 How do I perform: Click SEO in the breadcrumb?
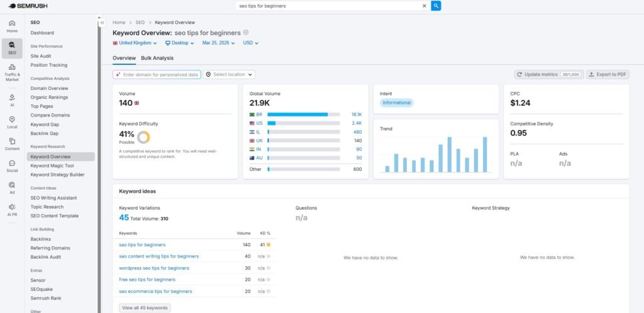pos(140,23)
